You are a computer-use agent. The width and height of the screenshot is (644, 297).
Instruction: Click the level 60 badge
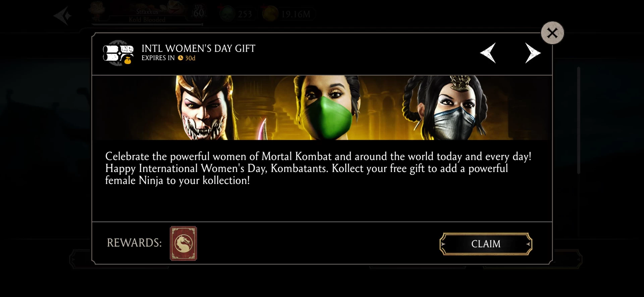point(199,12)
